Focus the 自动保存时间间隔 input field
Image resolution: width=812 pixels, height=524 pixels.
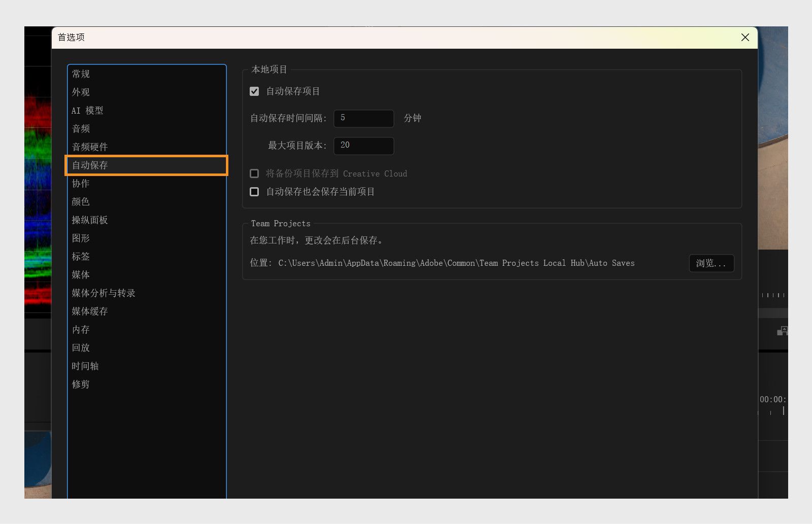(x=364, y=118)
